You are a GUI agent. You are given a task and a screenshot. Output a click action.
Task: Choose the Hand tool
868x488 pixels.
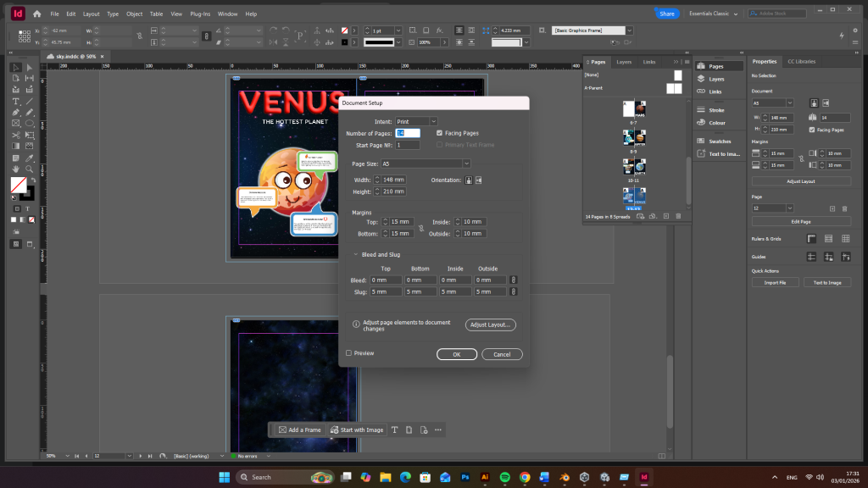coord(16,168)
